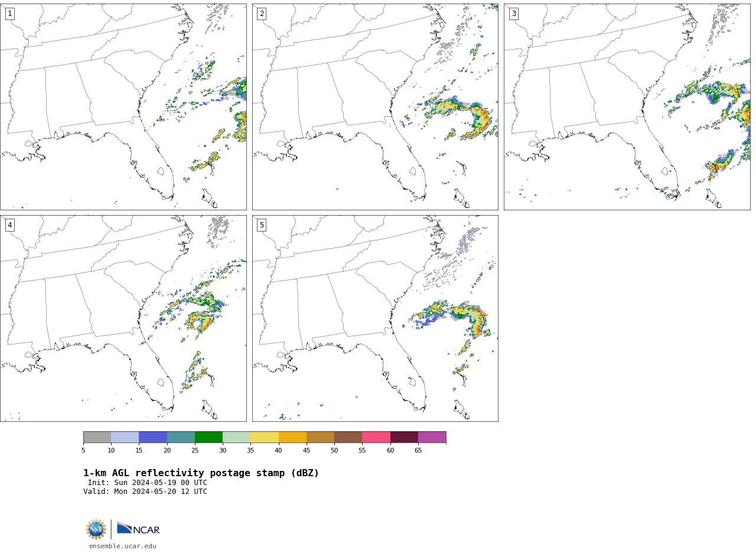Click the 1-km AGL reflectivity title
756x553 pixels.
point(201,473)
